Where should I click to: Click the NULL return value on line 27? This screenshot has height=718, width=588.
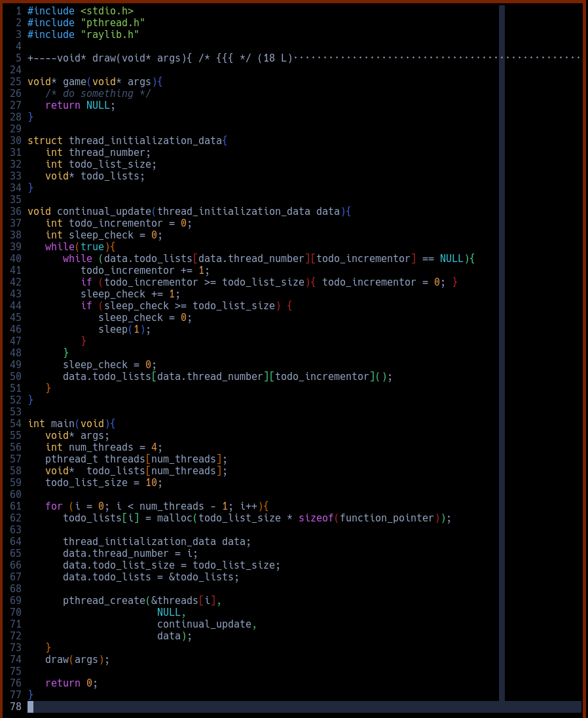click(98, 105)
